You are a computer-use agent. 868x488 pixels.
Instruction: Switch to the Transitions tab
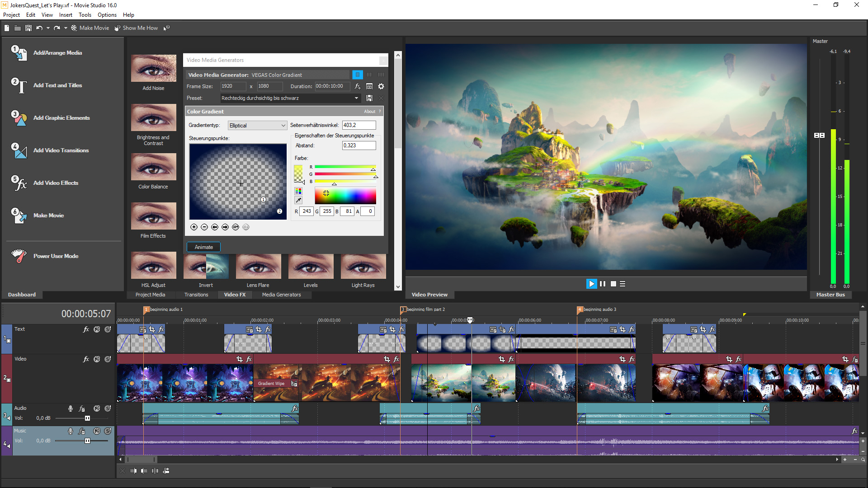196,294
